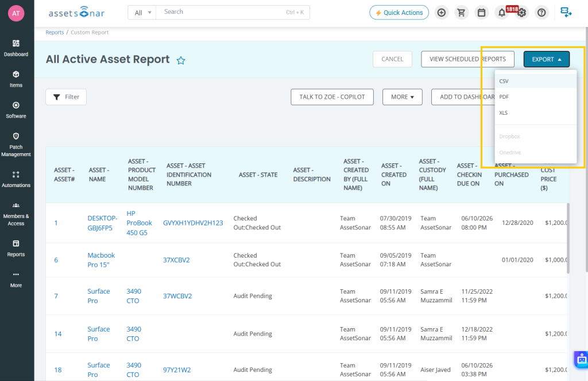This screenshot has width=588, height=381.
Task: Open identification number 37XCBV2
Action: click(x=176, y=260)
